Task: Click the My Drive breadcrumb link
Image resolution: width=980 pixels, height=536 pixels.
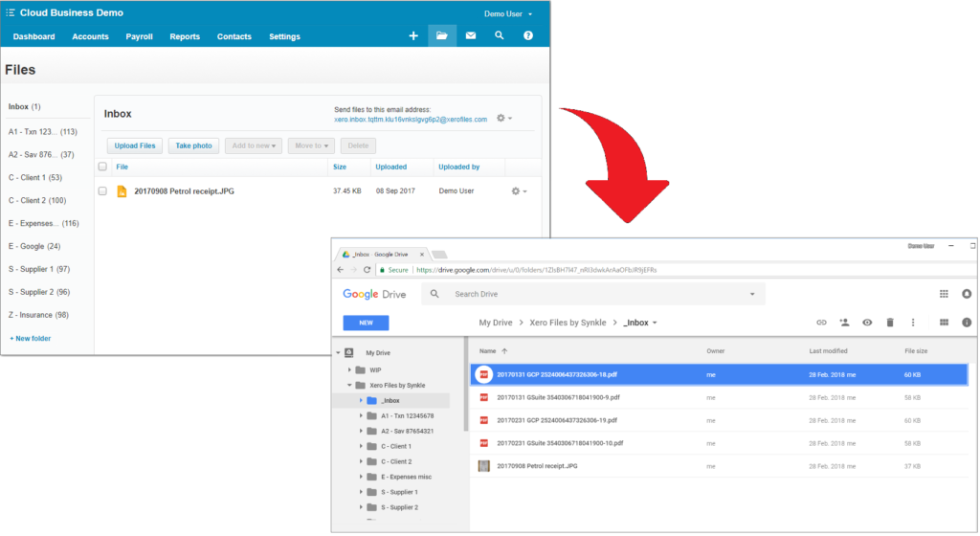Action: (495, 323)
